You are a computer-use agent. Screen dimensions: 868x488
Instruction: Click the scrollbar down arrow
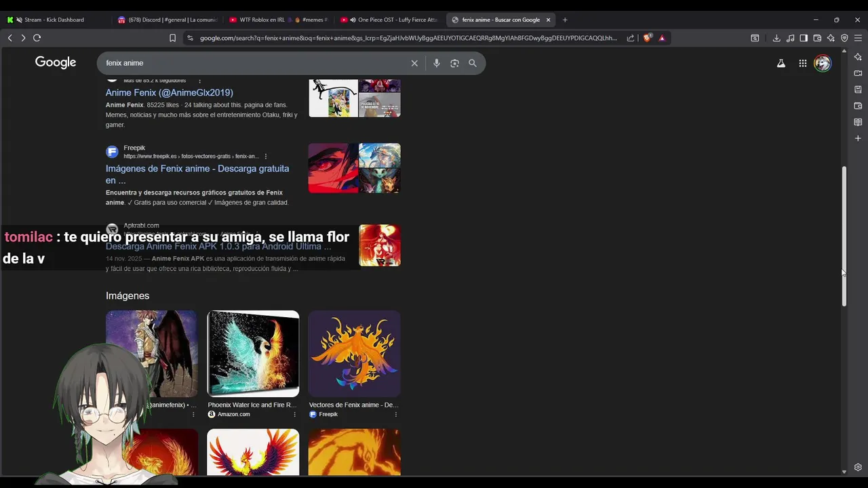pos(844,472)
